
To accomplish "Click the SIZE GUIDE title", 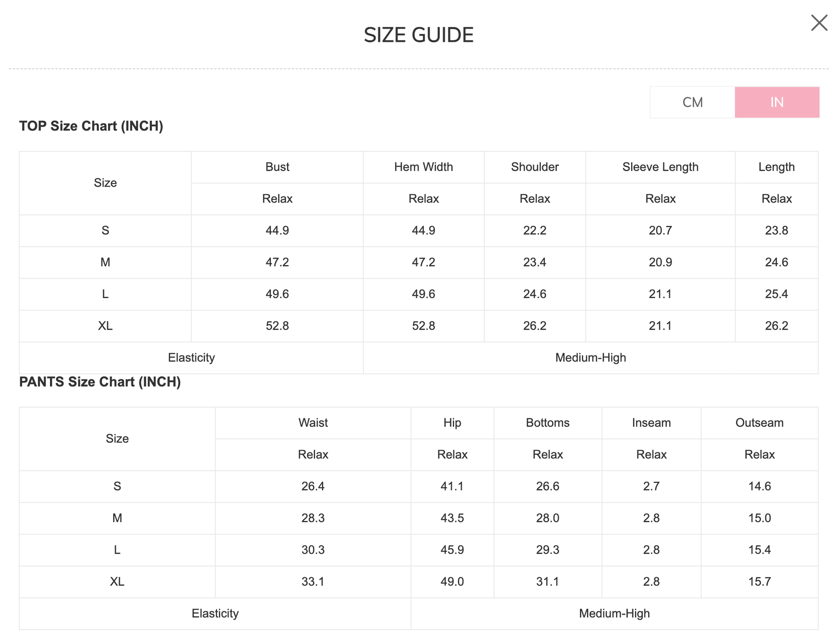I will click(418, 35).
